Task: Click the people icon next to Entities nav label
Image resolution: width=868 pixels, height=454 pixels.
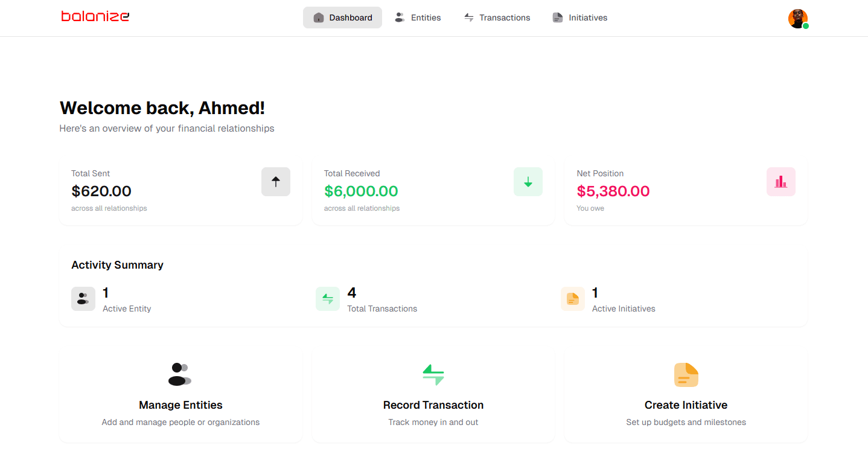Action: coord(399,18)
